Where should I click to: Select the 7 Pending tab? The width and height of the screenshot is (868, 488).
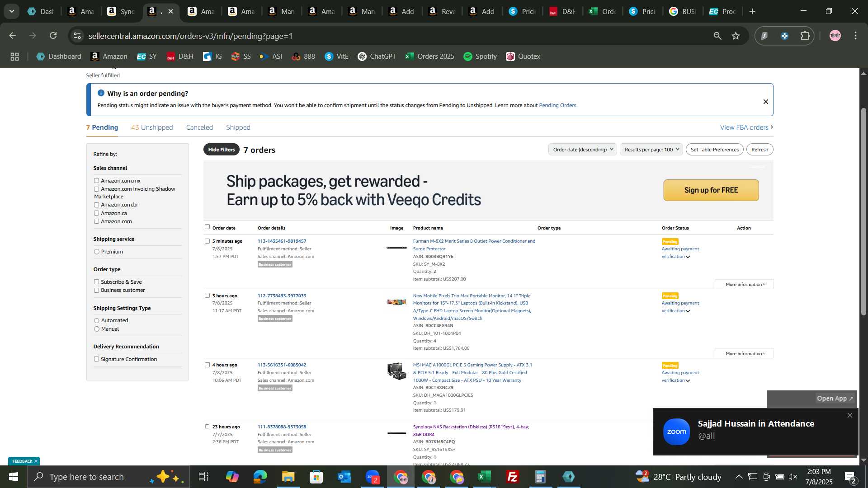[102, 127]
